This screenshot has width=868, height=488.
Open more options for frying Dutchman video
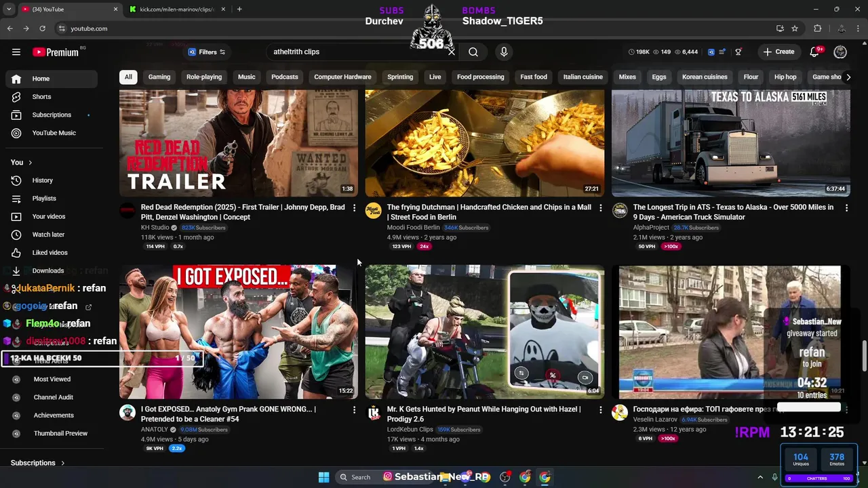pyautogui.click(x=600, y=207)
